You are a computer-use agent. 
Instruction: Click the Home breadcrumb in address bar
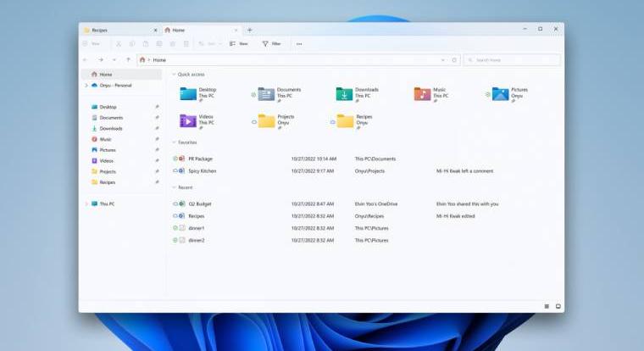(x=159, y=60)
